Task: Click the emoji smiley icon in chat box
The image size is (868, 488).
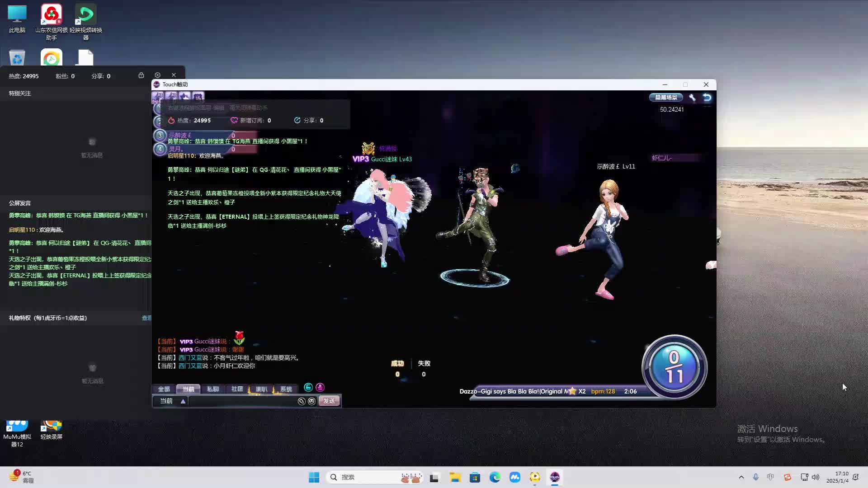Action: [x=311, y=401]
